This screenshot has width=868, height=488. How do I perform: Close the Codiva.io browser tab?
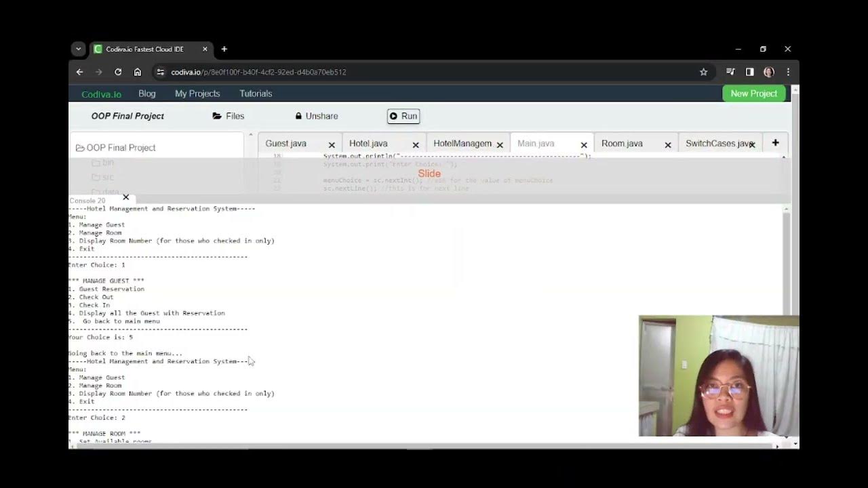(x=205, y=49)
